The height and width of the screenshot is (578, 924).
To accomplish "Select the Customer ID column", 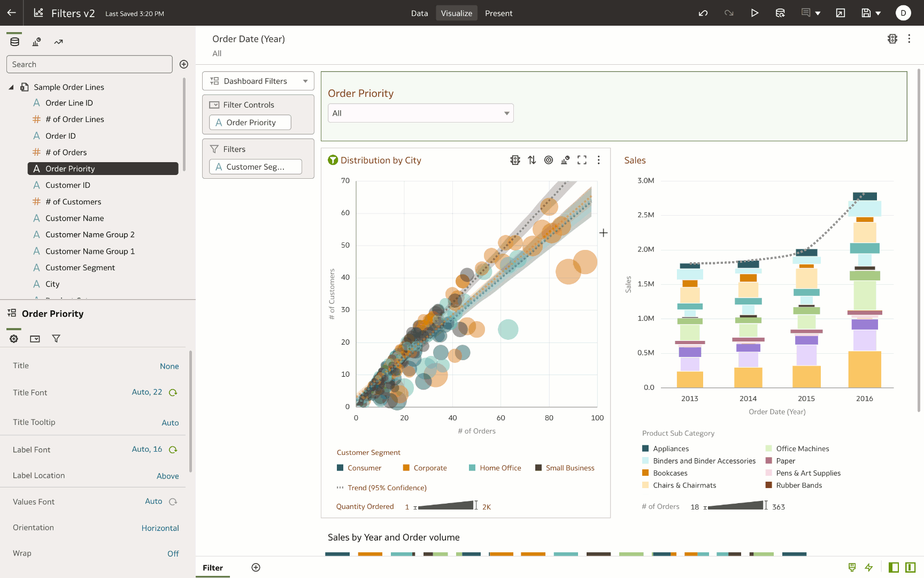I will [67, 185].
